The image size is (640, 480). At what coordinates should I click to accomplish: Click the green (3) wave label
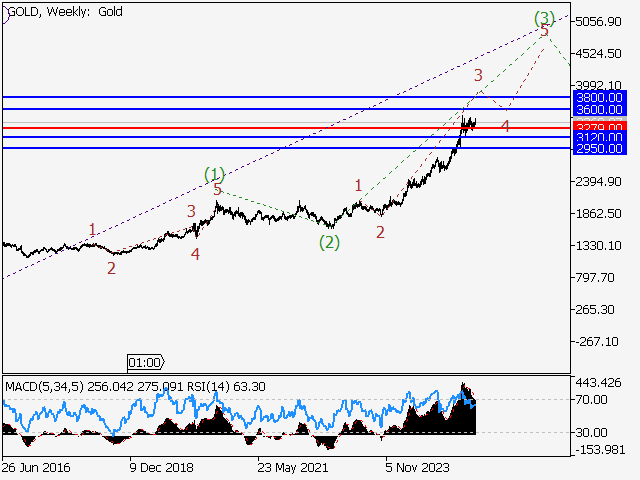click(x=543, y=17)
